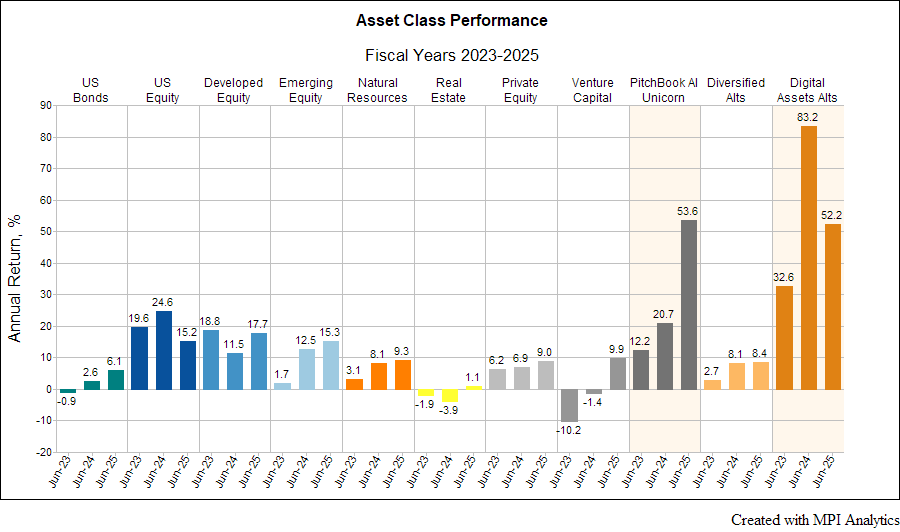Click the 90 value on the y-axis

[x=45, y=106]
